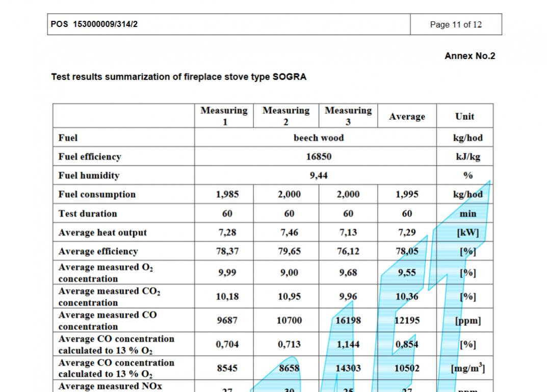Select the 7,46 average heat output value
Image resolution: width=547 pixels, height=392 pixels.
click(289, 232)
